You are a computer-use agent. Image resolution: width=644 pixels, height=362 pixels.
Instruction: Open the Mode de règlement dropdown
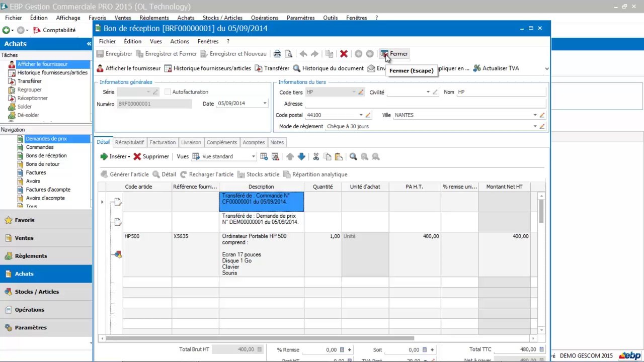tap(535, 127)
